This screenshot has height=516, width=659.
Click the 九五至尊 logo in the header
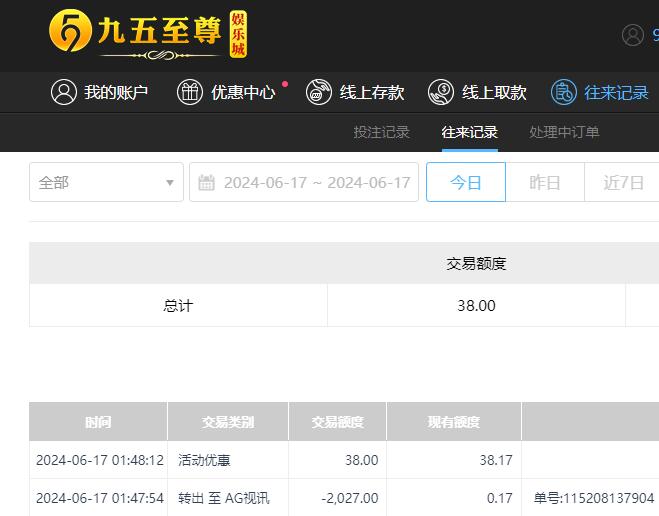point(148,34)
